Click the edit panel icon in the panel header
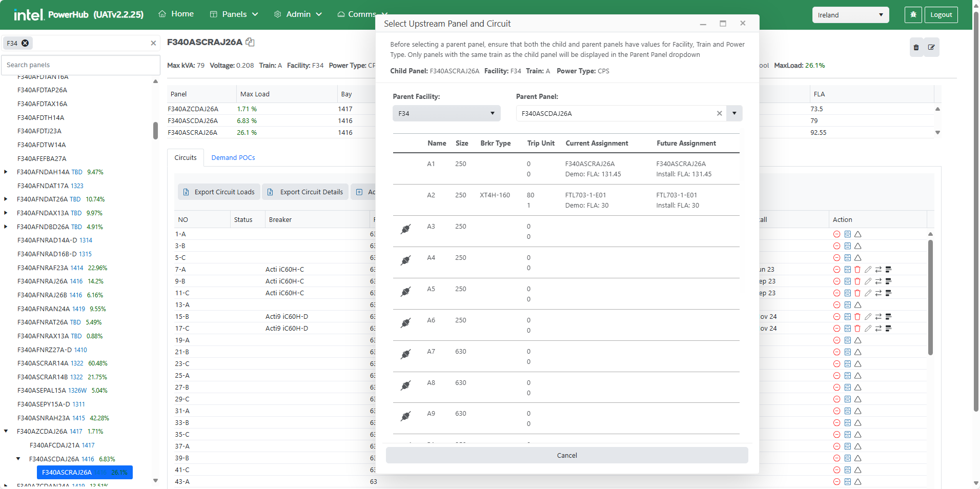980x489 pixels. pyautogui.click(x=931, y=48)
